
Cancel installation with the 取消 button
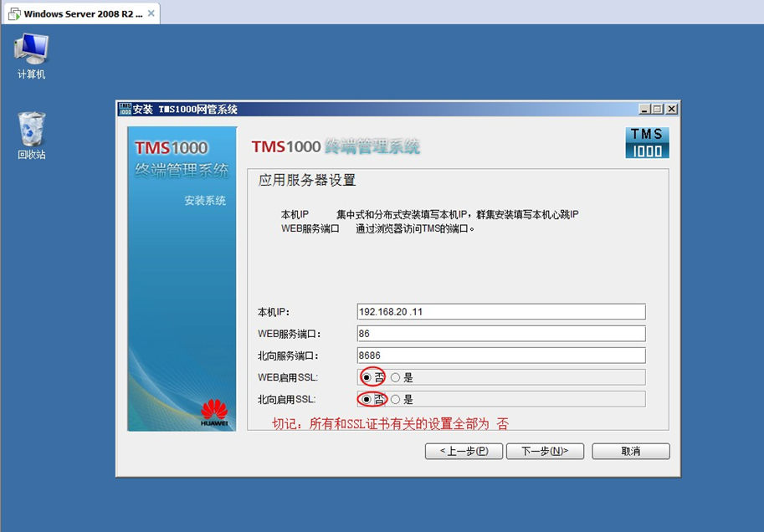pos(630,451)
